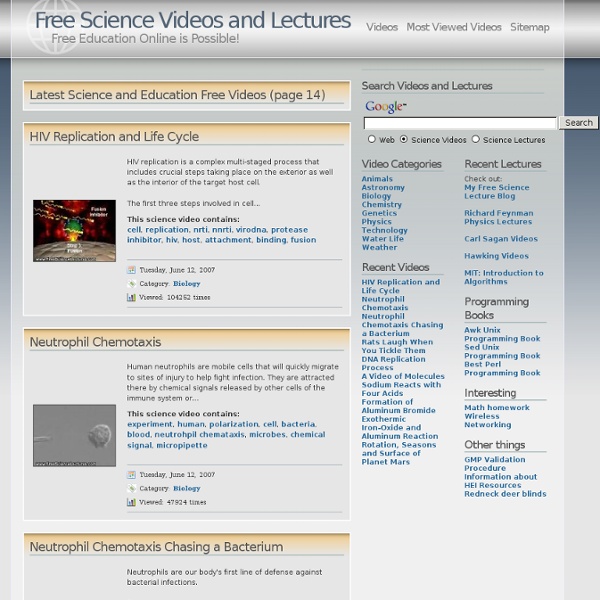
Task: Open the Neutrophil Chemotaxis video thumbnail
Action: (74, 436)
